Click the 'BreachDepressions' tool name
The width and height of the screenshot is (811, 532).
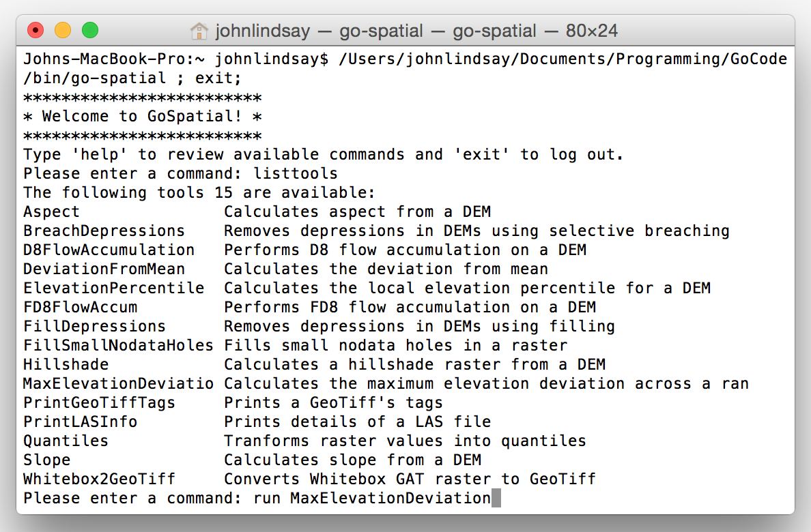pyautogui.click(x=104, y=231)
